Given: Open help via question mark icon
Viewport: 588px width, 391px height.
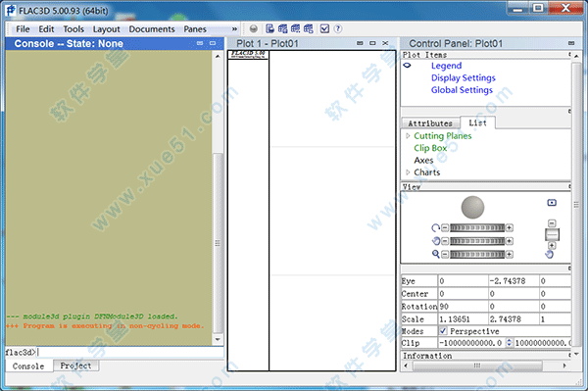Looking at the screenshot, I should click(338, 28).
